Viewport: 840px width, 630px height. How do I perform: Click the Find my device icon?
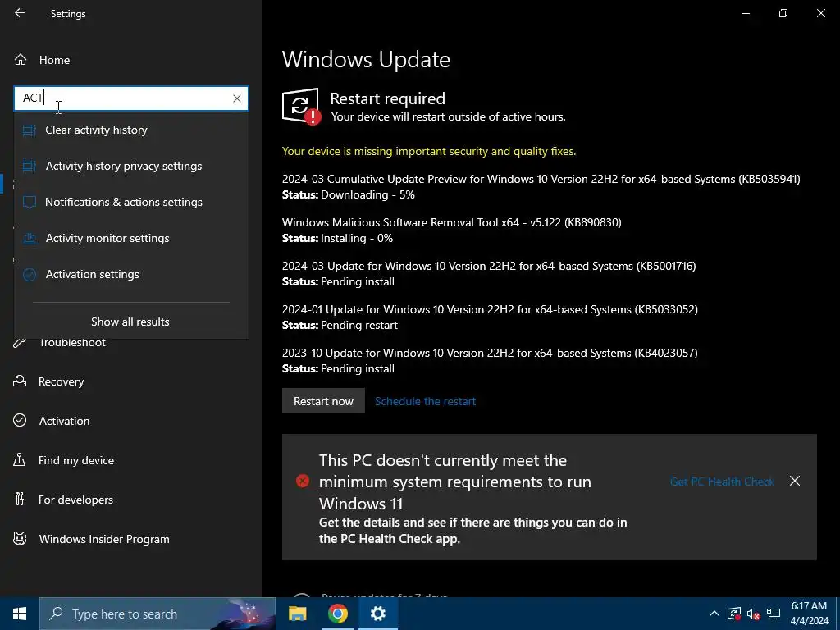point(20,460)
